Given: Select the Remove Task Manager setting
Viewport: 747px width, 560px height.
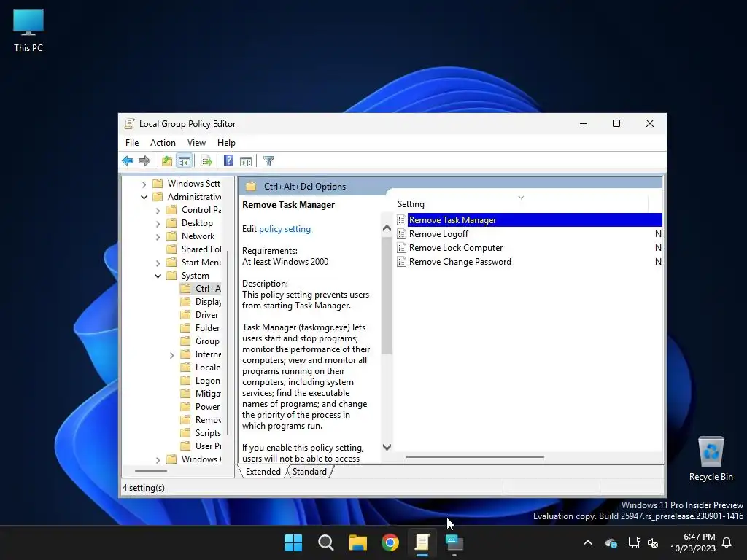Looking at the screenshot, I should point(529,220).
